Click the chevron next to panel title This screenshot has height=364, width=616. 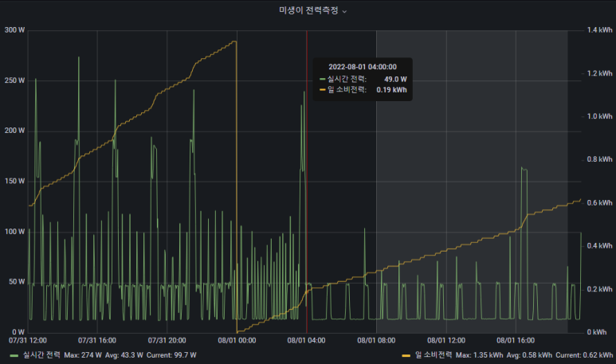(x=344, y=12)
